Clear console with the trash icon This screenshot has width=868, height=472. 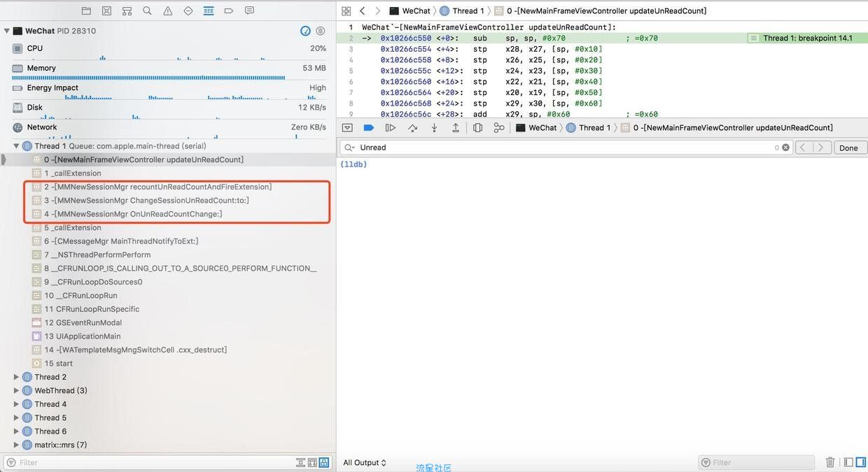[830, 462]
